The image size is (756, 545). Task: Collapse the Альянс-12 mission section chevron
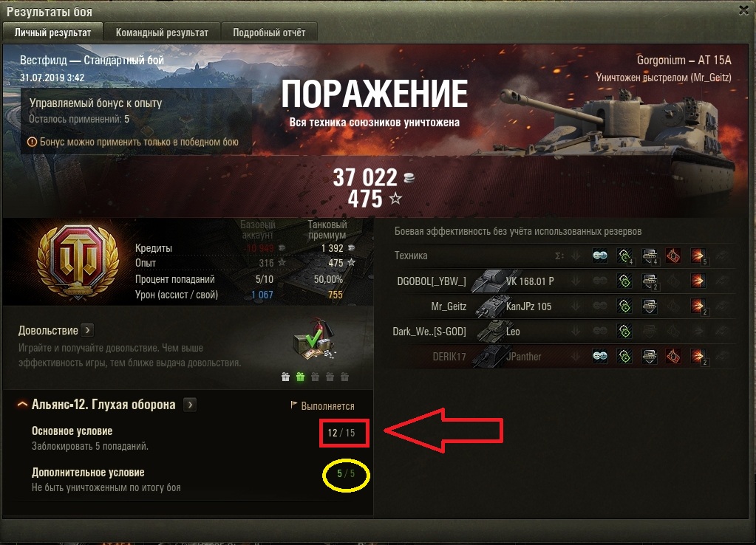click(22, 404)
